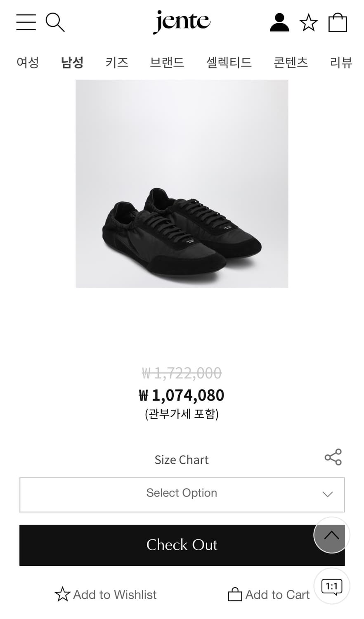Switch to the 브랜드 tab

167,62
